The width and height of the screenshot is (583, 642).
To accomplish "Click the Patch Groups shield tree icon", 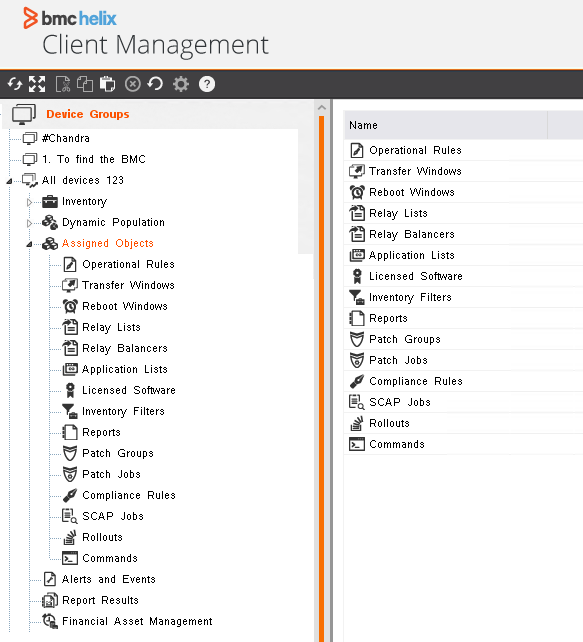I will tap(70, 453).
